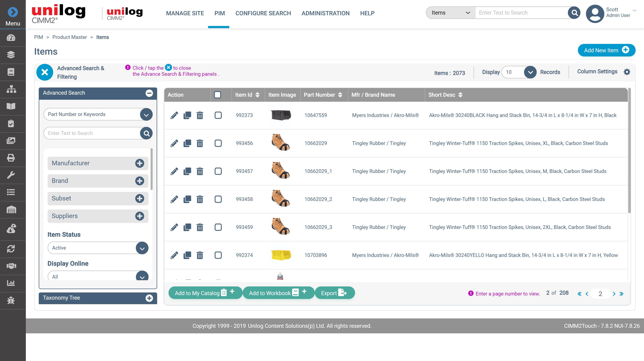This screenshot has width=644, height=361.
Task: Check the select-all checkbox in table header
Action: [218, 95]
